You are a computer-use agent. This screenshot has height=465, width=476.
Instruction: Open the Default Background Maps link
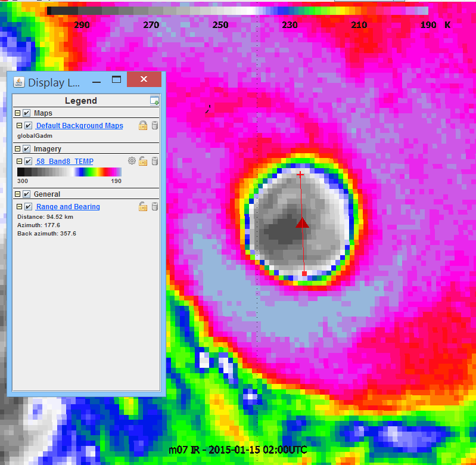coord(80,125)
